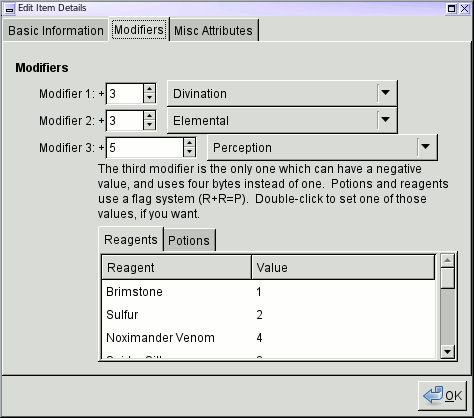Click value 4 in Noximander Venom row
The image size is (474, 418).
pos(259,338)
